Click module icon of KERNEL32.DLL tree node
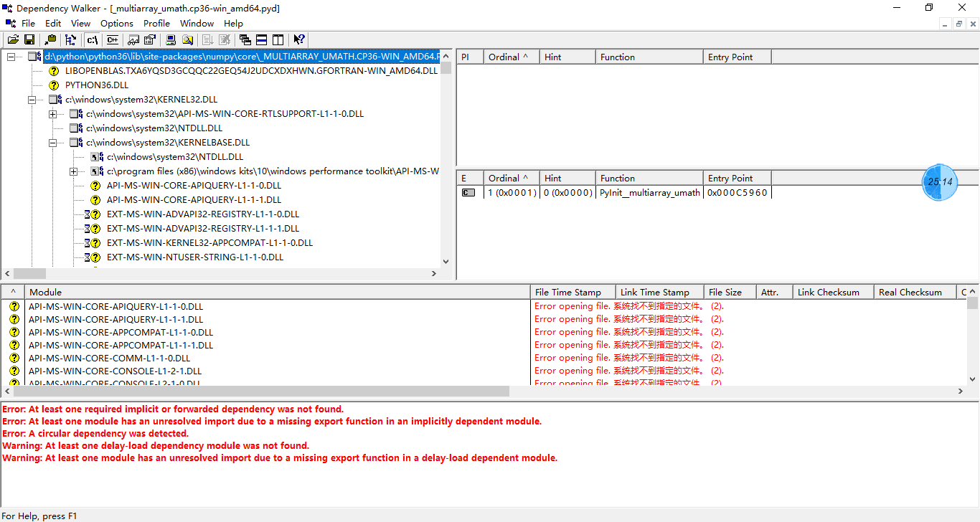Viewport: 980px width, 522px height. pyautogui.click(x=55, y=100)
